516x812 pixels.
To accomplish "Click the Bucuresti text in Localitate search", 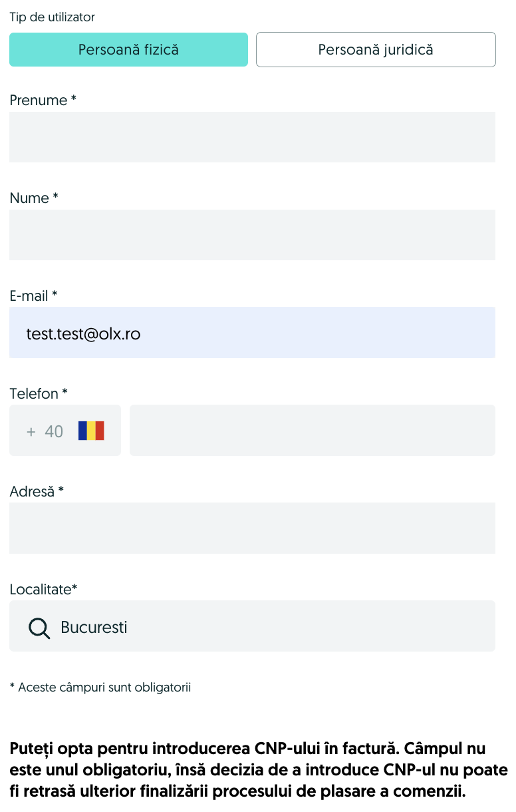I will point(94,628).
